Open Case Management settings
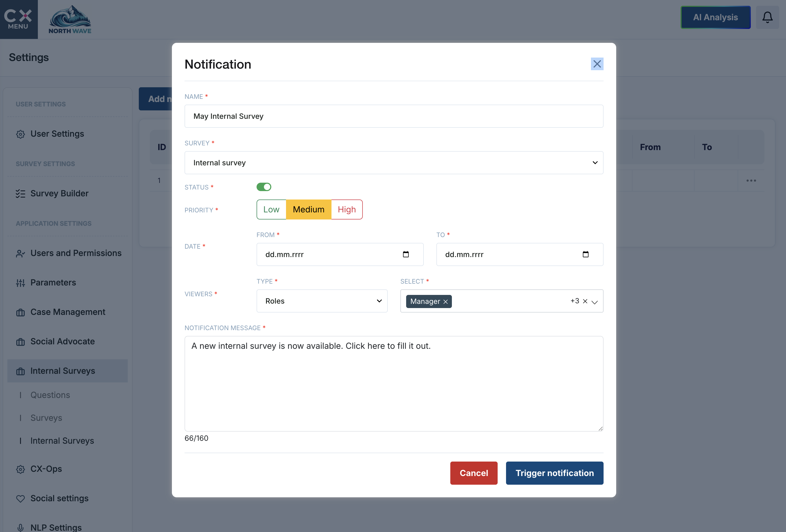The image size is (786, 532). click(x=68, y=312)
